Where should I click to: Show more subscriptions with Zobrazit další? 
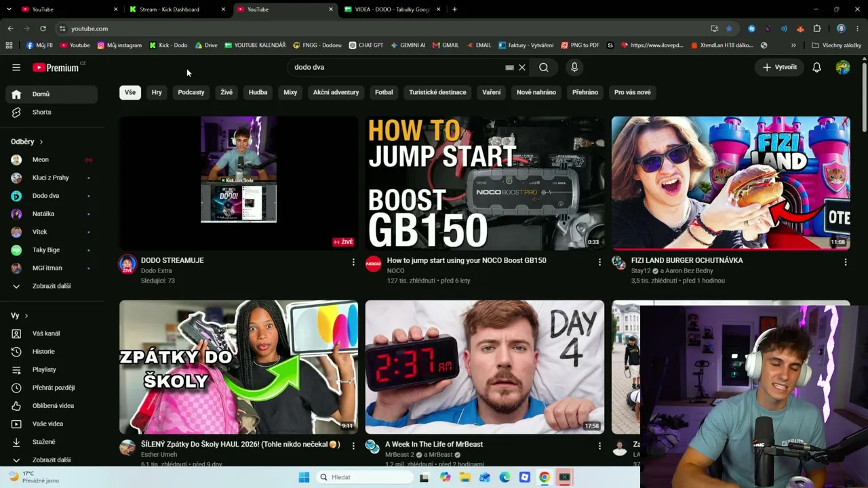pyautogui.click(x=52, y=286)
